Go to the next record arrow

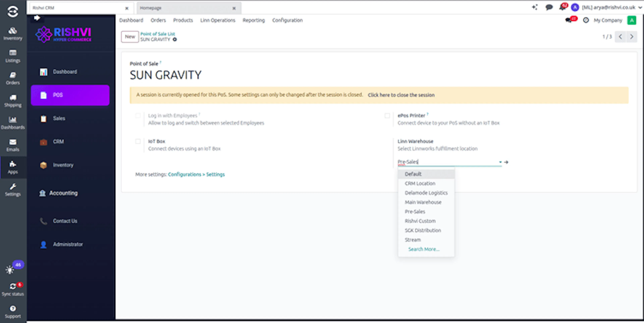click(631, 37)
